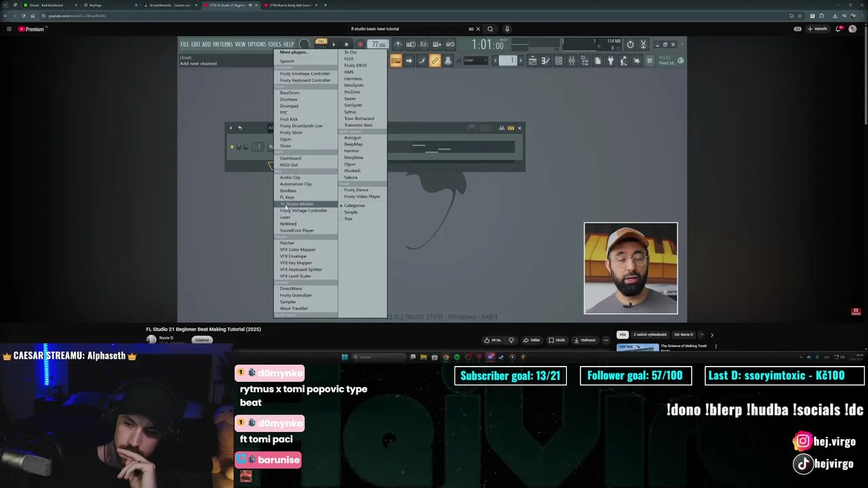Click the undo history clock icon
Viewport: 868px width, 488px height.
(630, 45)
